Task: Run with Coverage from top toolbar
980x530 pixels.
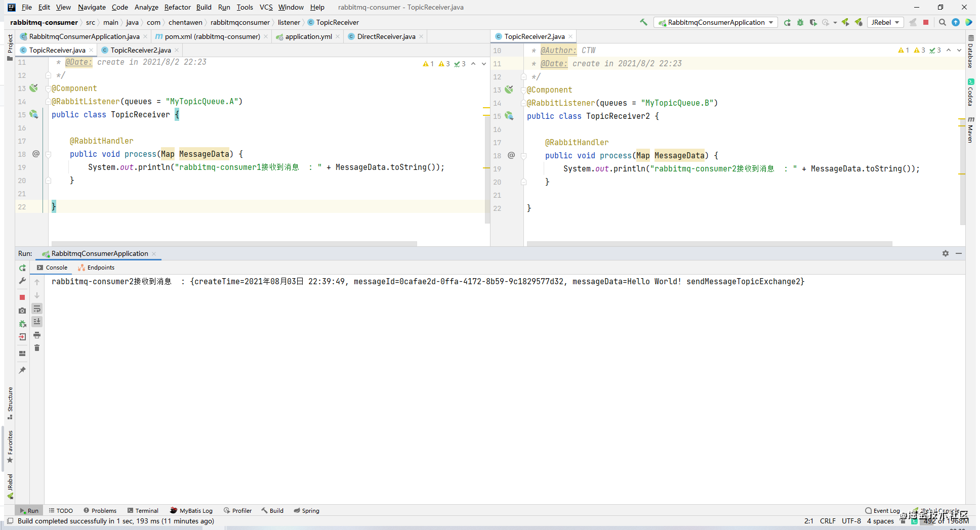Action: 813,22
